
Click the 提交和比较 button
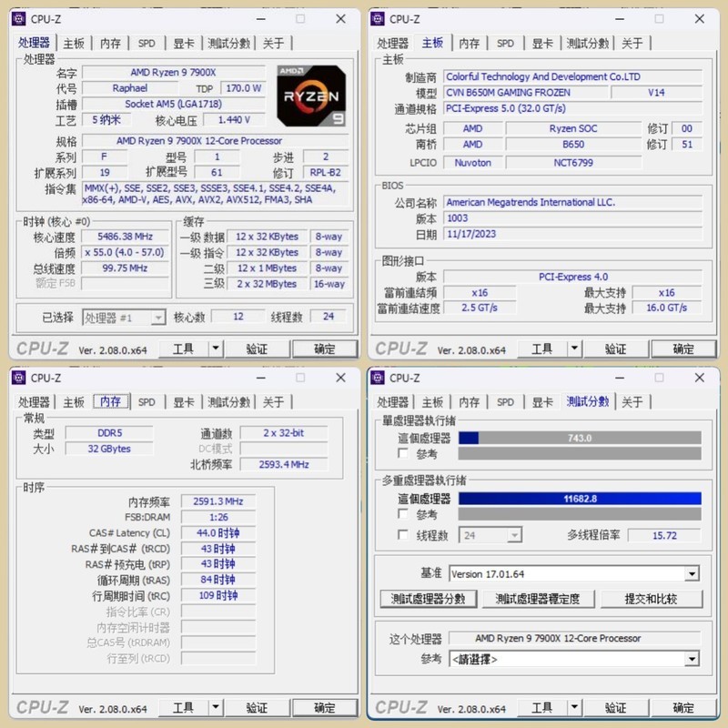click(x=652, y=599)
